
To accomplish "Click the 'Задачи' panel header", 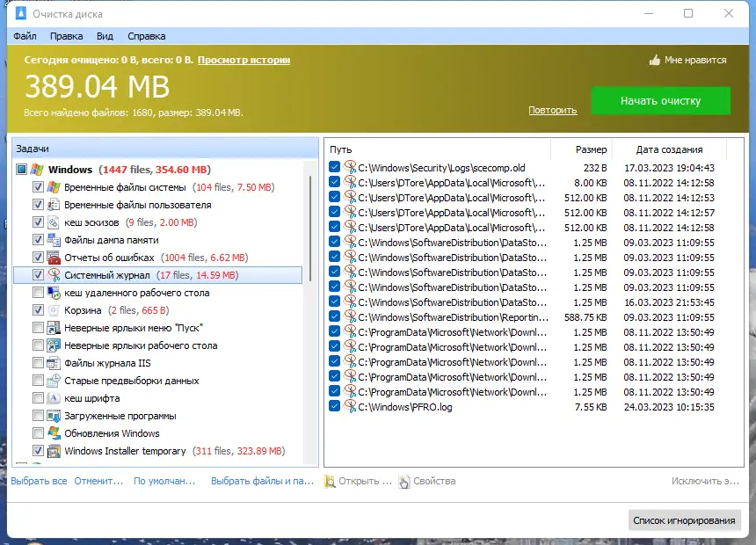I will click(165, 149).
